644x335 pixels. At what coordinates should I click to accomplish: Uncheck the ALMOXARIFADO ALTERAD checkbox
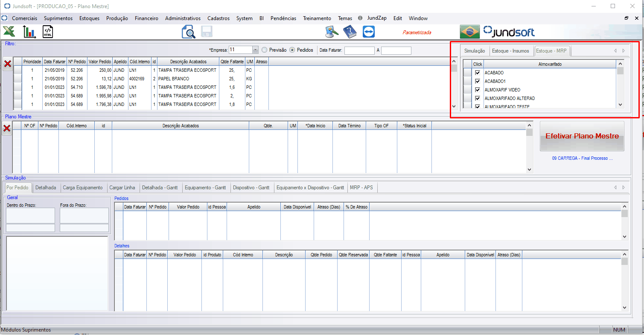pos(478,98)
